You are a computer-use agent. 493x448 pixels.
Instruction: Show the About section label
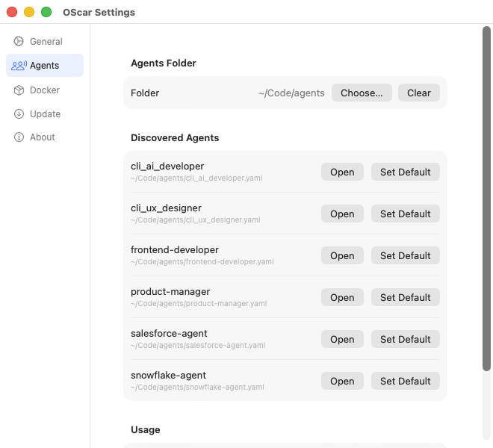pos(42,137)
